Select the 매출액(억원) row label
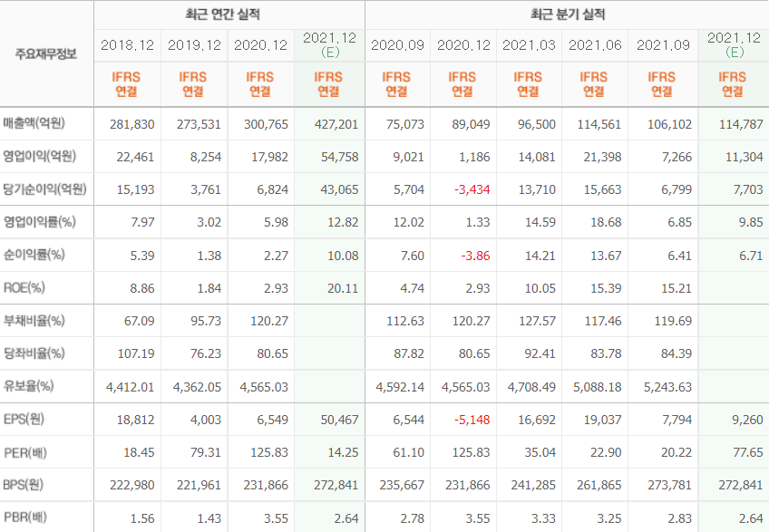The width and height of the screenshot is (769, 532). click(34, 123)
